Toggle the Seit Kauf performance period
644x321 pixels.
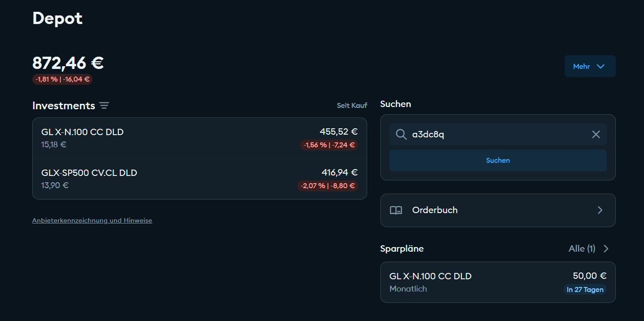[352, 106]
